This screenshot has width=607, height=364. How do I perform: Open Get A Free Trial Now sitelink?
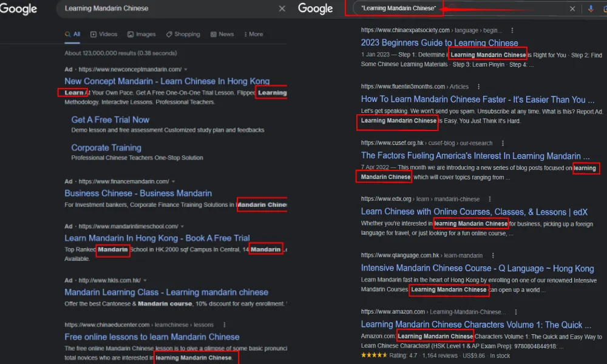pyautogui.click(x=110, y=120)
